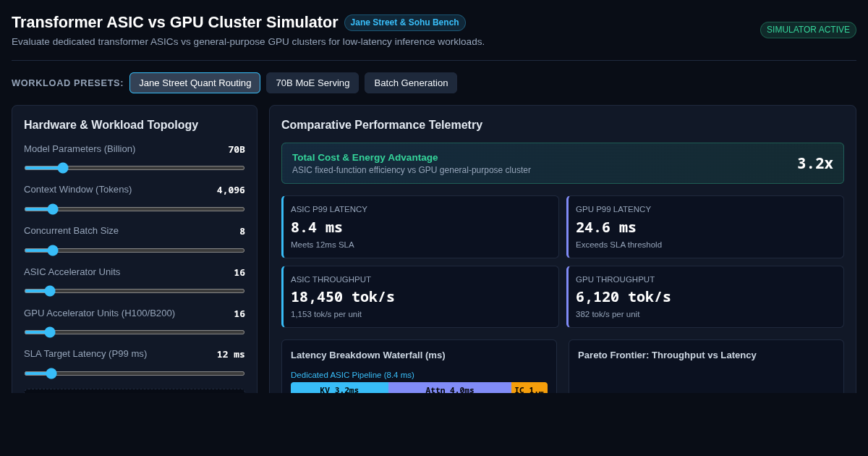868x456 pixels.
Task: Click the 6,120 tok/s throughput value
Action: (x=624, y=297)
